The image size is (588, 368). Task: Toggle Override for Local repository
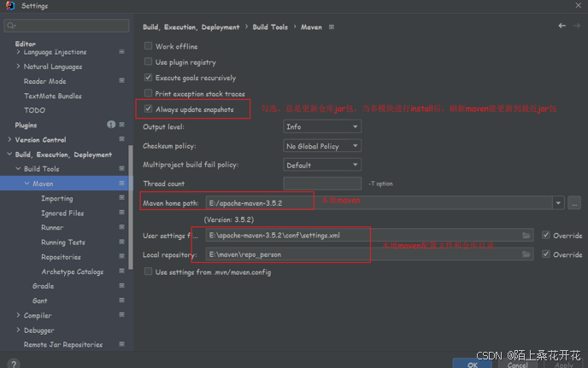[x=546, y=254]
